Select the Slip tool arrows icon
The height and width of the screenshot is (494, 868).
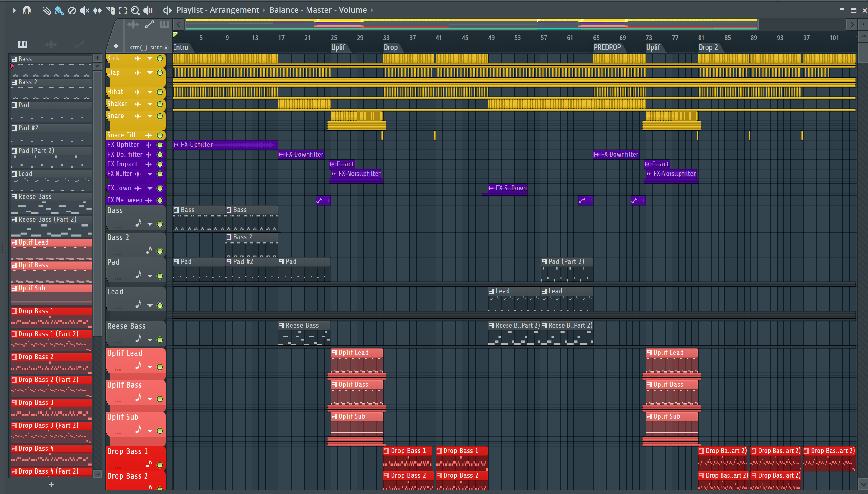(x=97, y=11)
